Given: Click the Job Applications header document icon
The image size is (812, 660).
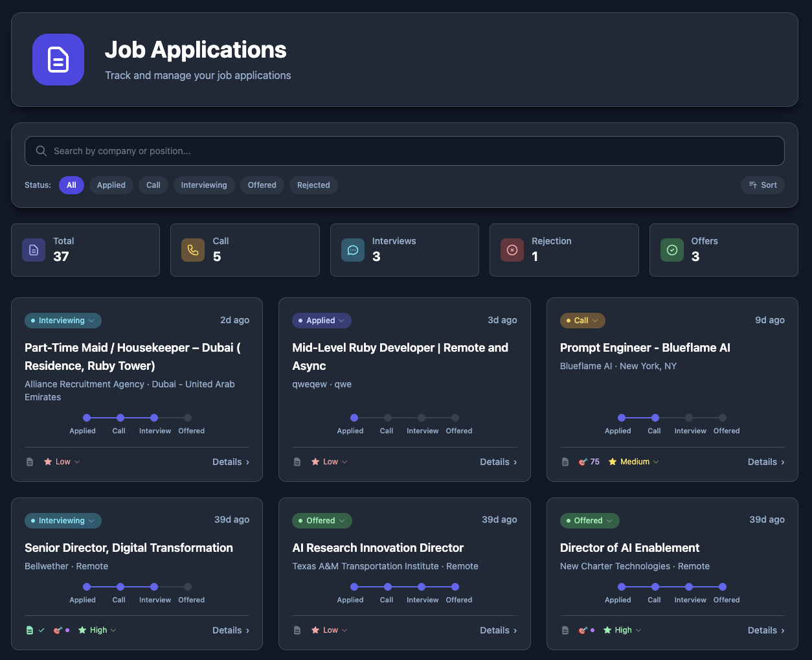Looking at the screenshot, I should click(58, 60).
